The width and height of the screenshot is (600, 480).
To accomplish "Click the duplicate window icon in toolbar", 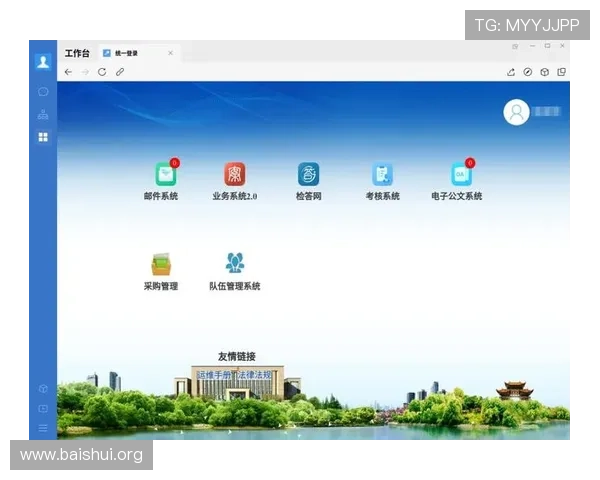I will (x=561, y=72).
